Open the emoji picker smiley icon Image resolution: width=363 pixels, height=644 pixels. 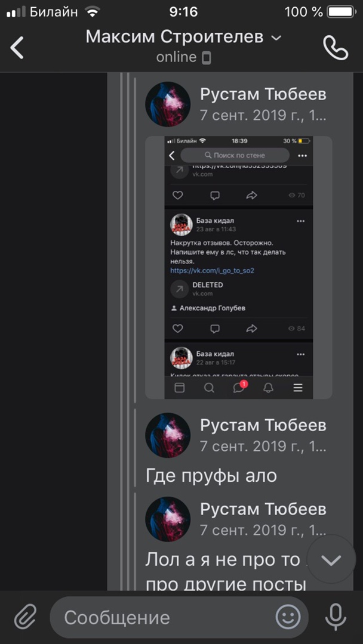point(288,617)
